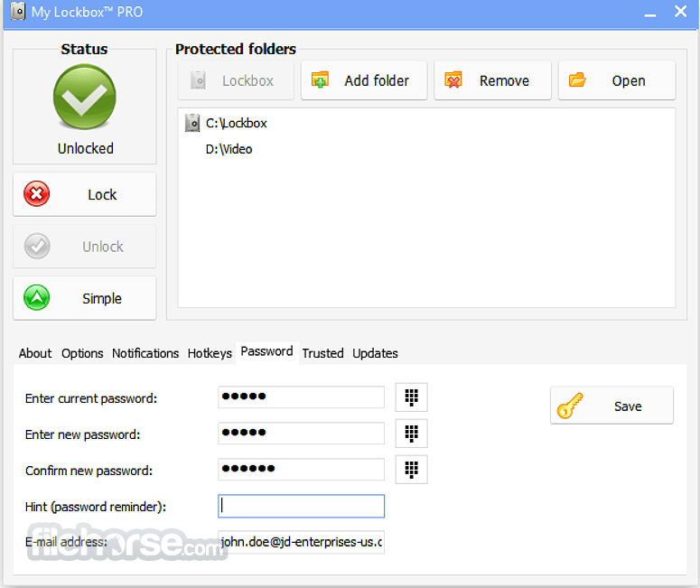This screenshot has height=588, width=700.
Task: Click the Add folder button label
Action: (377, 80)
